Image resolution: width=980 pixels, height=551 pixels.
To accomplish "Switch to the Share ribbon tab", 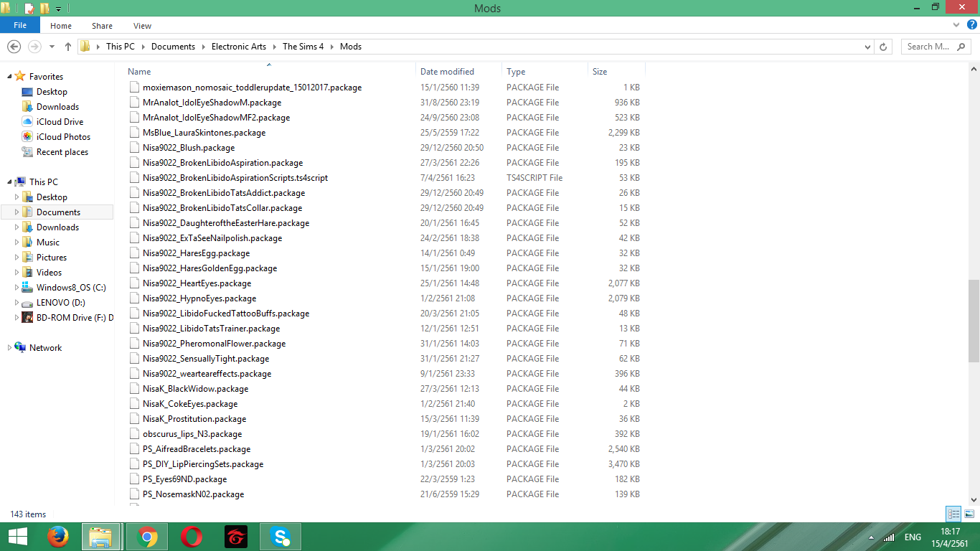I will point(102,26).
